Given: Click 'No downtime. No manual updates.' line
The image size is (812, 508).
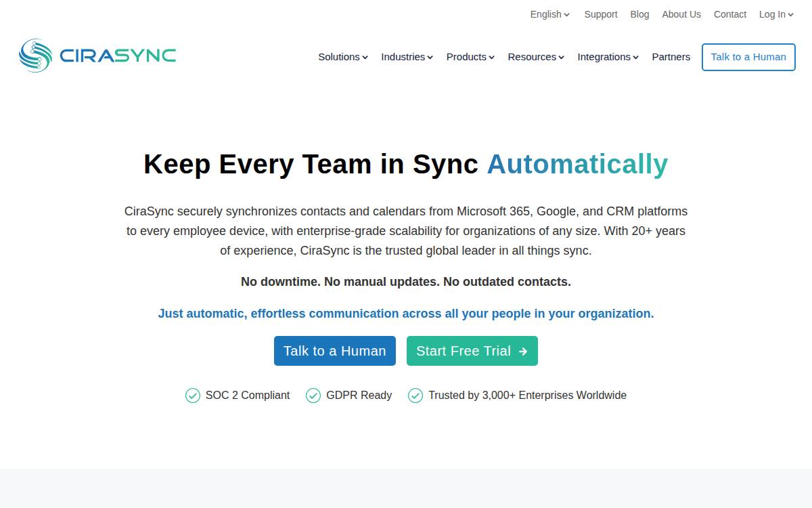Looking at the screenshot, I should [406, 282].
